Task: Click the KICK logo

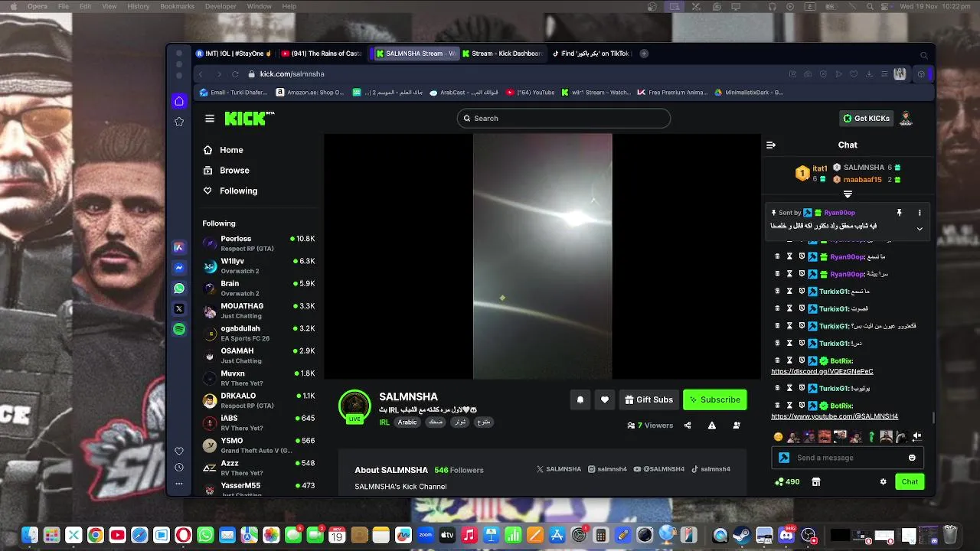Action: pyautogui.click(x=249, y=118)
